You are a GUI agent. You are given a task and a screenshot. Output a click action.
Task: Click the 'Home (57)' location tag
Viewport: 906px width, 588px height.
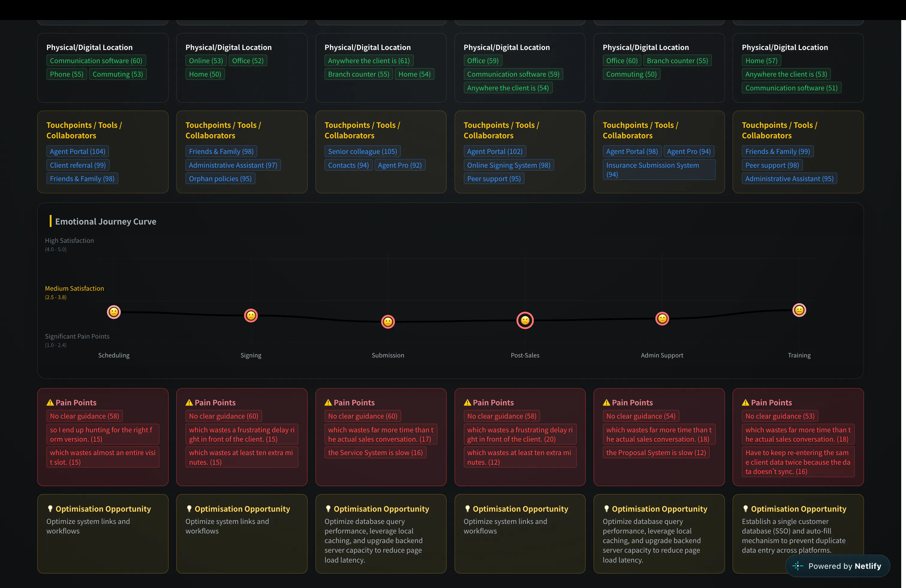[761, 60]
